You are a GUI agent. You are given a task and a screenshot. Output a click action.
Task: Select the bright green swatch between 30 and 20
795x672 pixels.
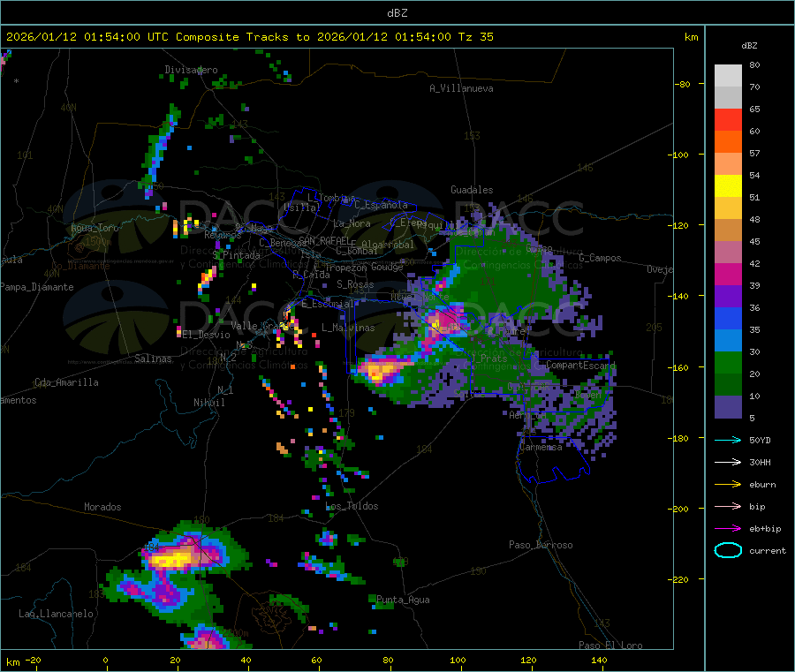click(x=728, y=362)
